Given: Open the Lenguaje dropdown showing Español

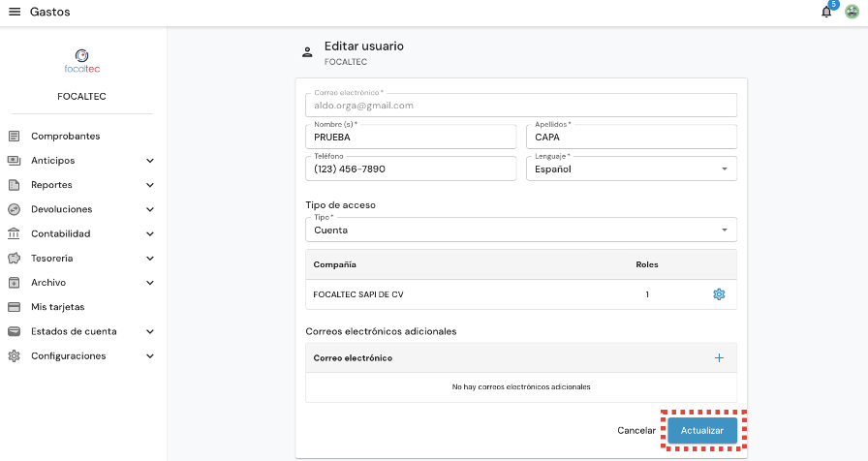Looking at the screenshot, I should tap(631, 169).
